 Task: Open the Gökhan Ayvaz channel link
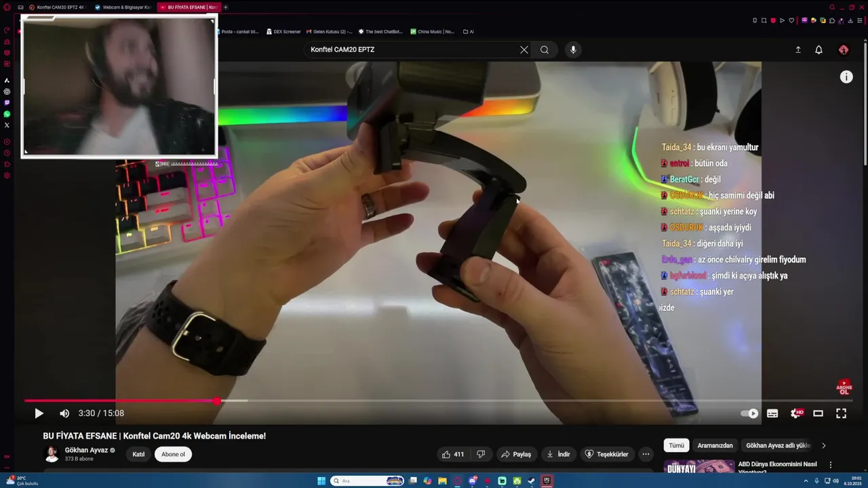click(x=86, y=450)
